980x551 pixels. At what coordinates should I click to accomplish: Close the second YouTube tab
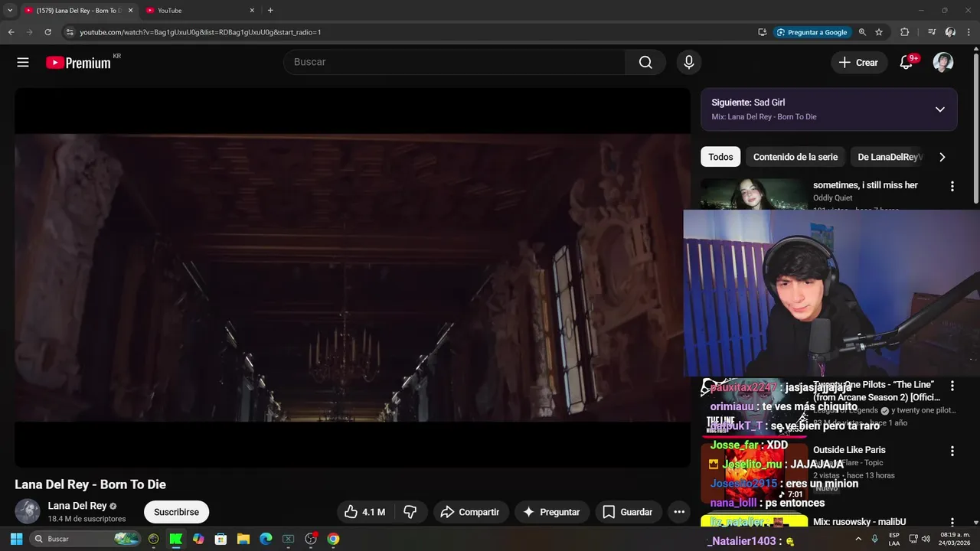252,11
